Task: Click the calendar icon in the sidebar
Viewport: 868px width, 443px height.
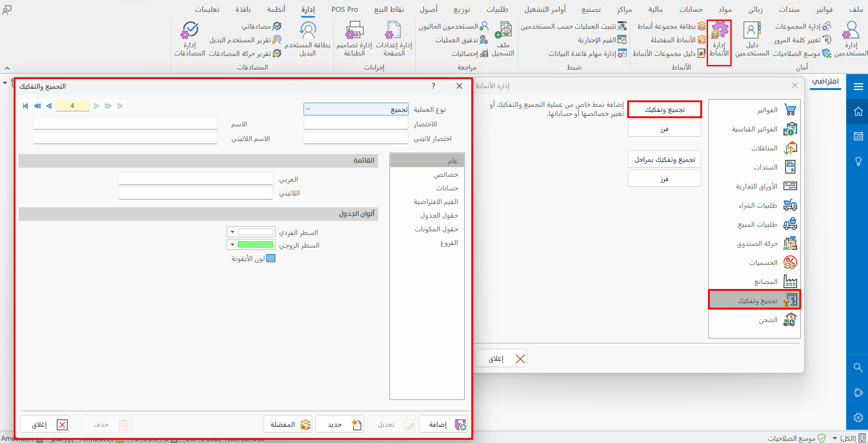Action: 858,136
